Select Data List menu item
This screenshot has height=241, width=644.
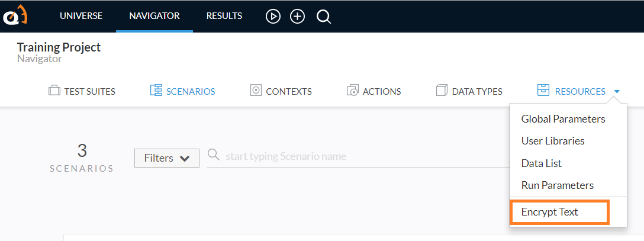pyautogui.click(x=542, y=163)
